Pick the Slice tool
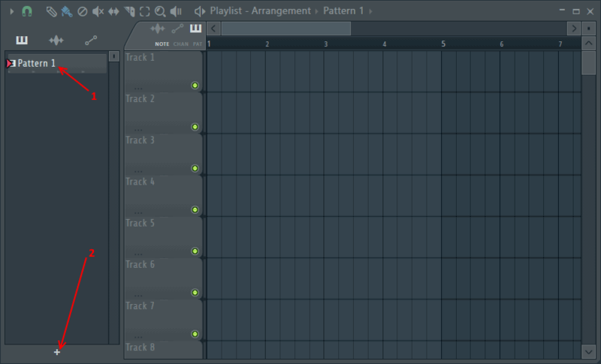Viewport: 601px width, 364px height. 129,11
